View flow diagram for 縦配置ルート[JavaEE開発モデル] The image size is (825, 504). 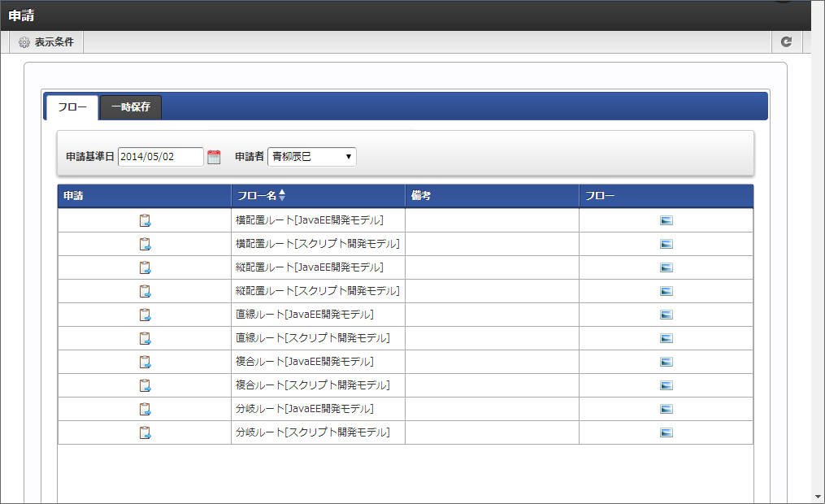coord(667,267)
